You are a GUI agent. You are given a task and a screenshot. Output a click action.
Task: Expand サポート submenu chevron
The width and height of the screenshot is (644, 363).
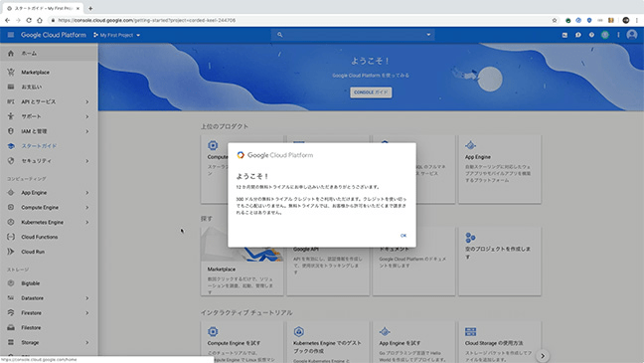[87, 116]
